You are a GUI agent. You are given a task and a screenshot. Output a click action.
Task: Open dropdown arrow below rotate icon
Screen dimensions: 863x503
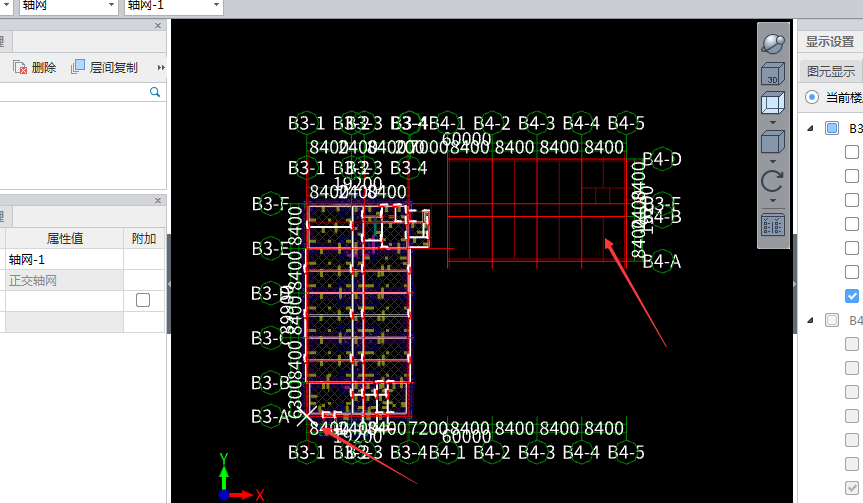pyautogui.click(x=773, y=201)
